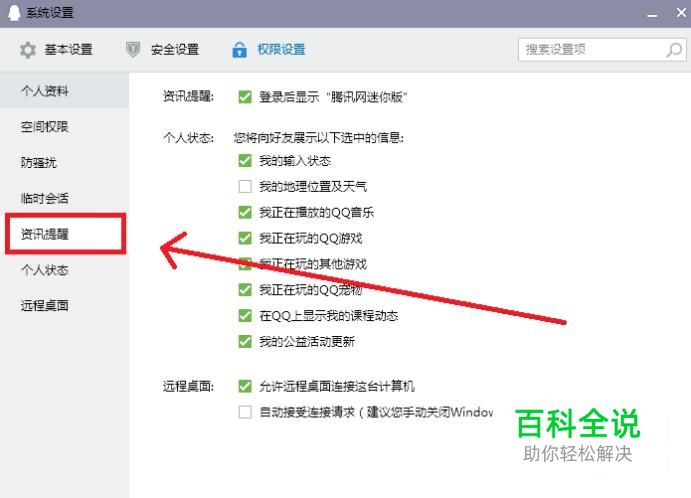
Task: Click the 远程桌面: section label
Action: click(188, 387)
